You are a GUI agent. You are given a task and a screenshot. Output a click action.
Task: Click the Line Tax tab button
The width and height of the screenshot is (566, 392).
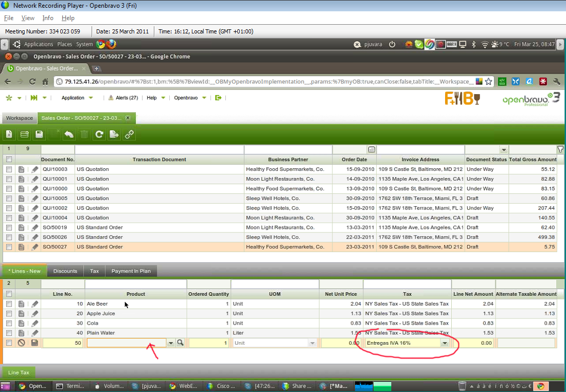pos(19,372)
